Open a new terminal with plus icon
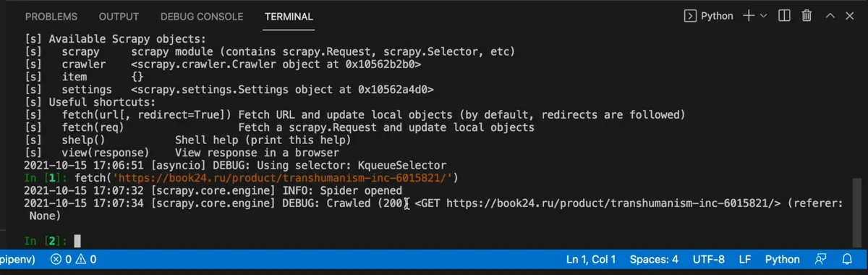 (749, 16)
